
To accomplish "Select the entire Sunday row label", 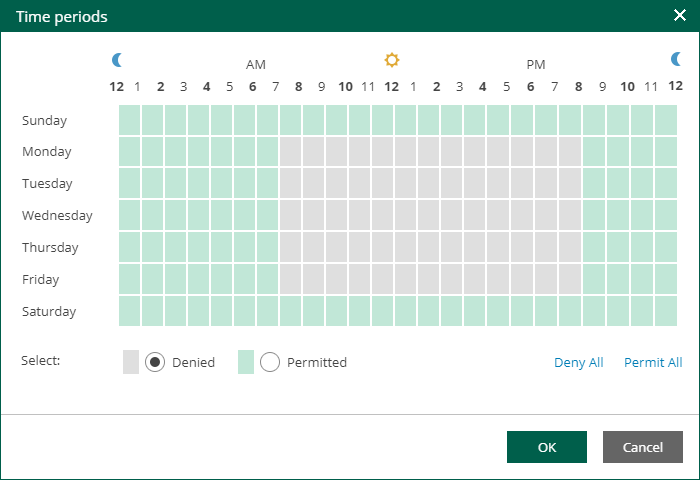I will (44, 121).
